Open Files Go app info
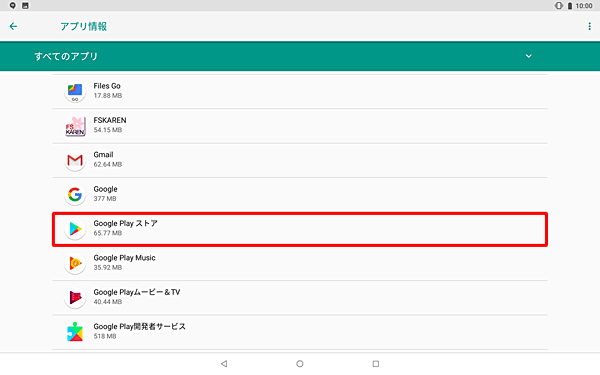This screenshot has width=600, height=375. pyautogui.click(x=300, y=91)
